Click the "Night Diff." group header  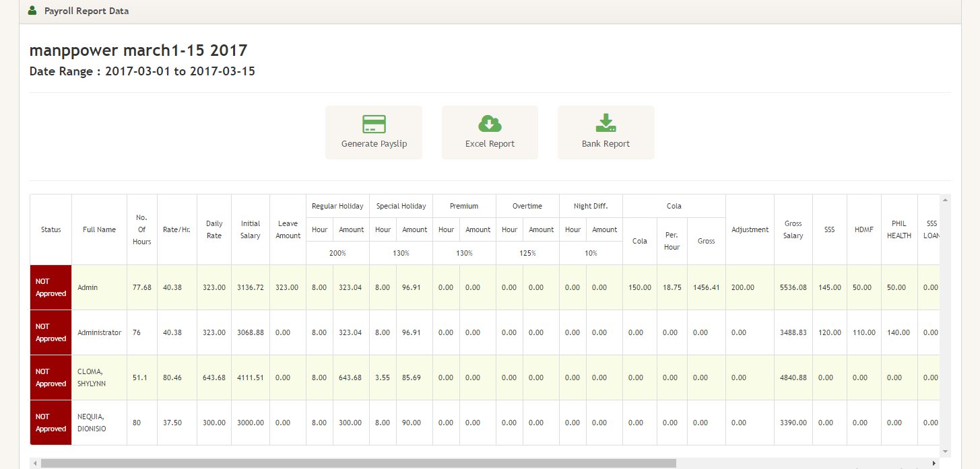click(x=591, y=206)
